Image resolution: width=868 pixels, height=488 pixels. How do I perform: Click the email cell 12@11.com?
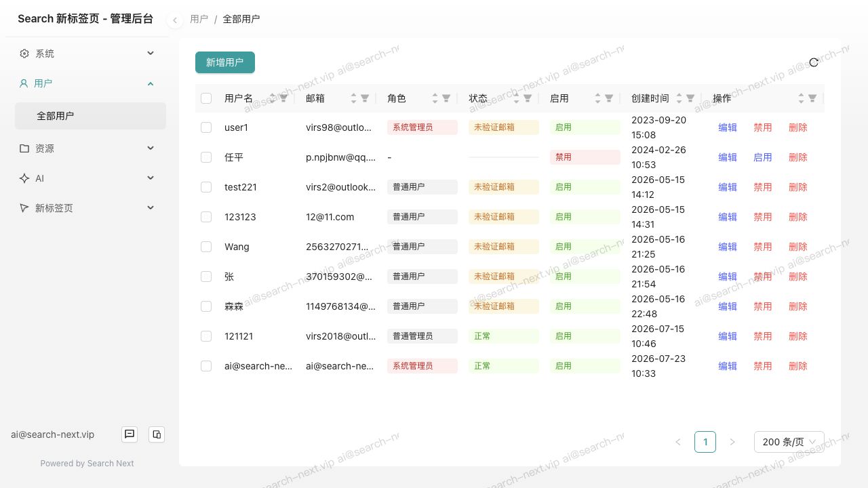pos(330,217)
